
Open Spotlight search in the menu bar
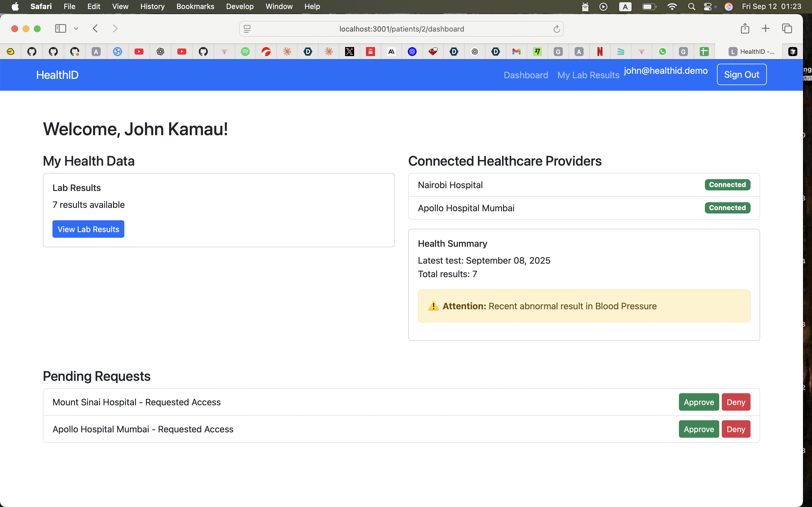pyautogui.click(x=691, y=7)
